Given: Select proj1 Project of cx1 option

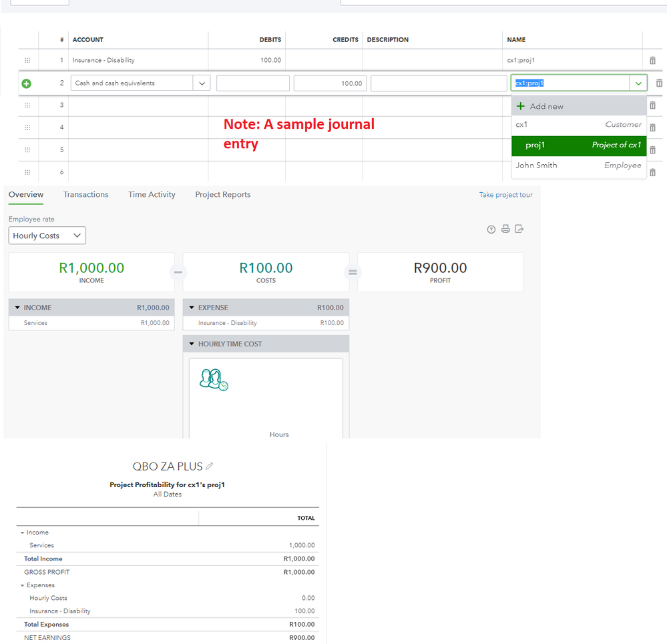Looking at the screenshot, I should click(579, 145).
